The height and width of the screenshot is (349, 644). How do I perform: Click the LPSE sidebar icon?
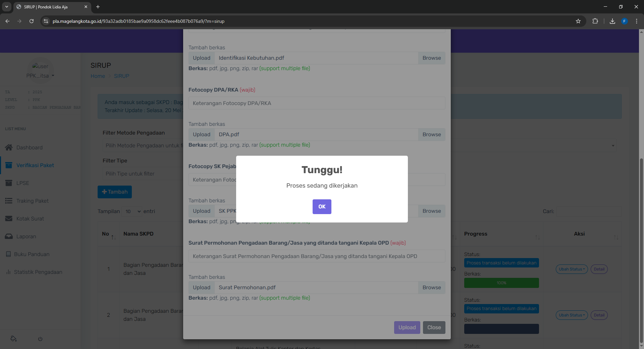9,183
